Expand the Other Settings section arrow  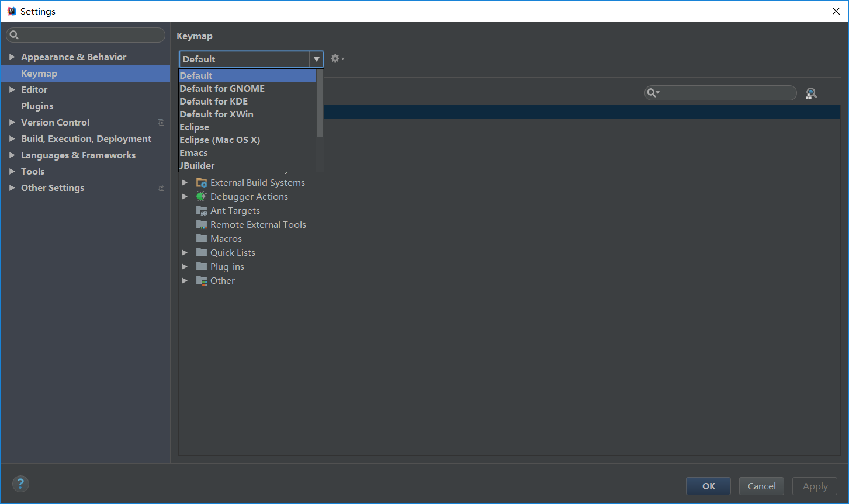point(12,188)
